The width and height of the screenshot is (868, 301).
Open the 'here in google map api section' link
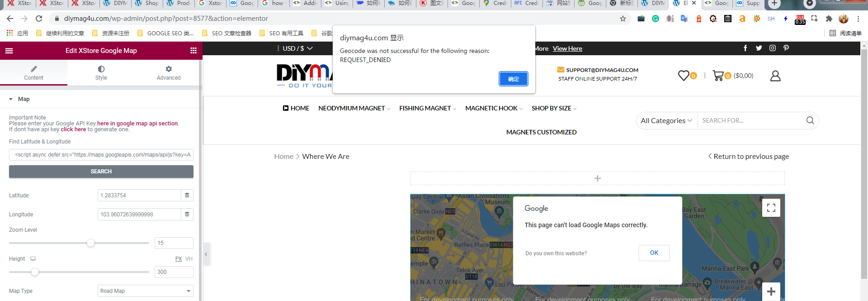pos(137,124)
